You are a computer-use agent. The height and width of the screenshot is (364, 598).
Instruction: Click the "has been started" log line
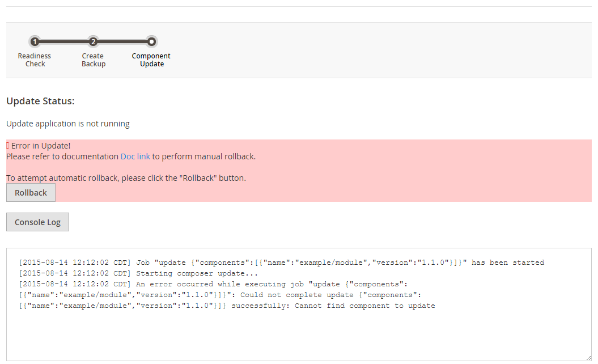coord(507,263)
